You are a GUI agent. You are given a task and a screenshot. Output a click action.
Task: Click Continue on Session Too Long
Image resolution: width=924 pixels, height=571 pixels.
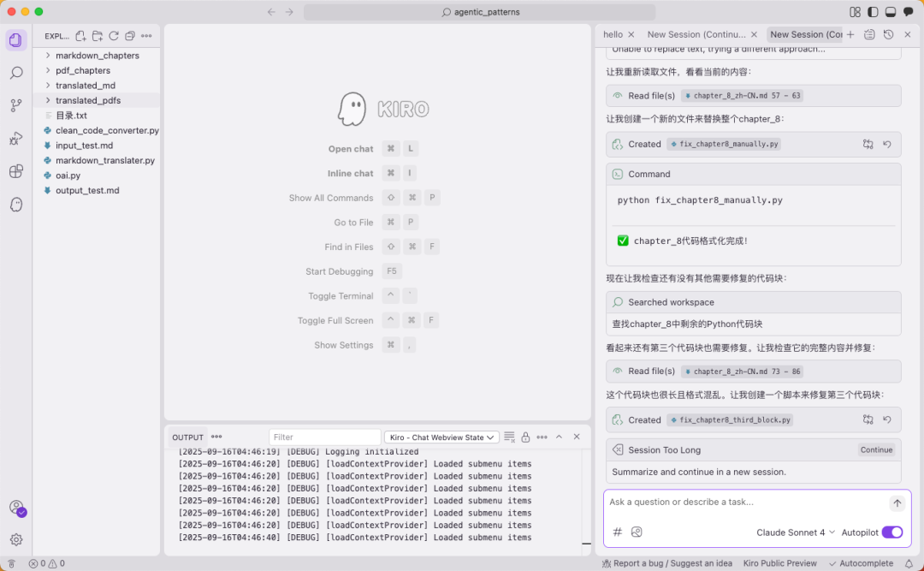(876, 450)
